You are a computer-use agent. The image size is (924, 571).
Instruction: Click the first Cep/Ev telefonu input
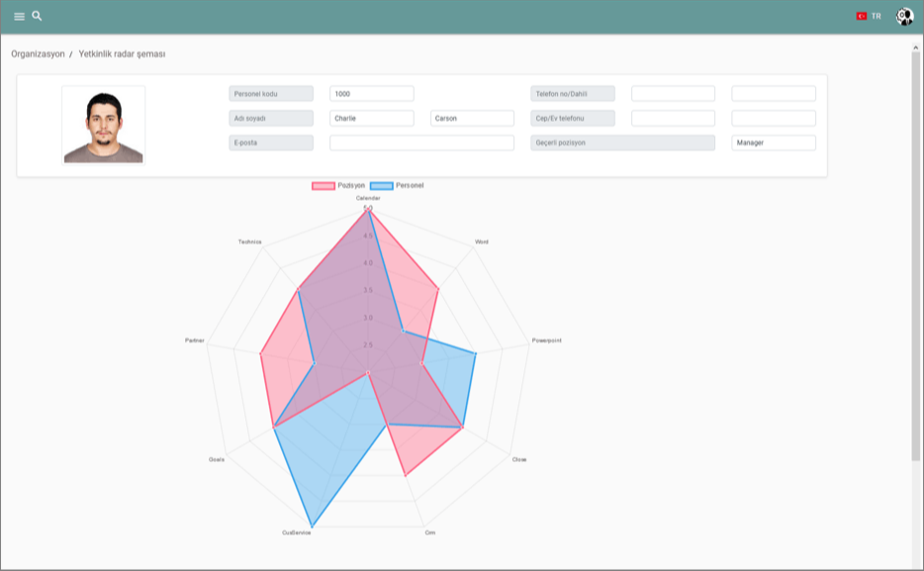673,118
